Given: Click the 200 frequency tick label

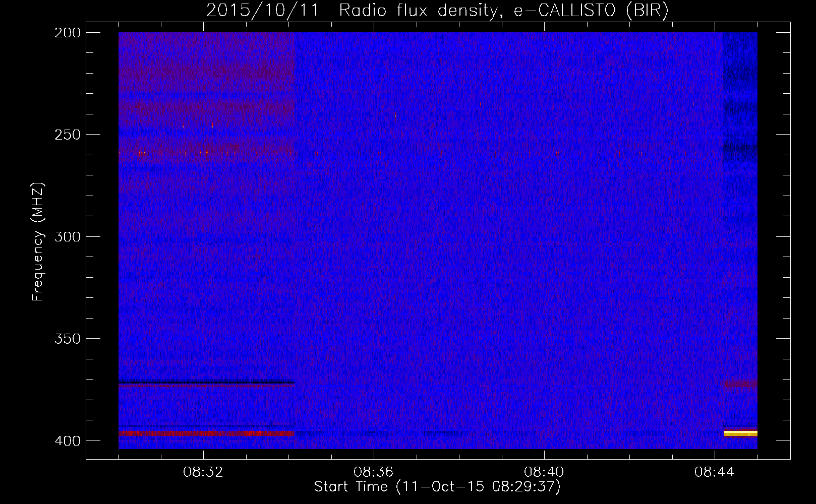Looking at the screenshot, I should (68, 32).
